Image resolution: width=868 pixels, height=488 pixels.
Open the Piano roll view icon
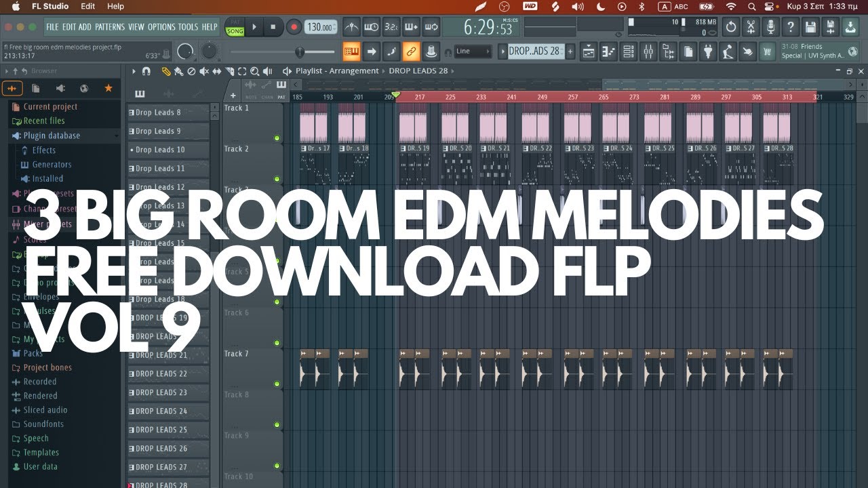(608, 51)
